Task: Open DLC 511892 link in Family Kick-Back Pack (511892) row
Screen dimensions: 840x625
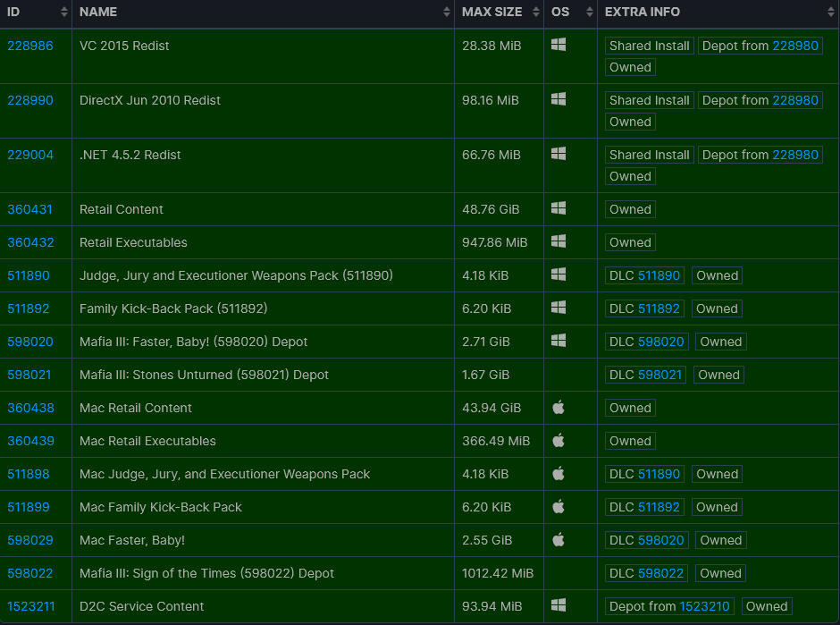Action: (659, 308)
